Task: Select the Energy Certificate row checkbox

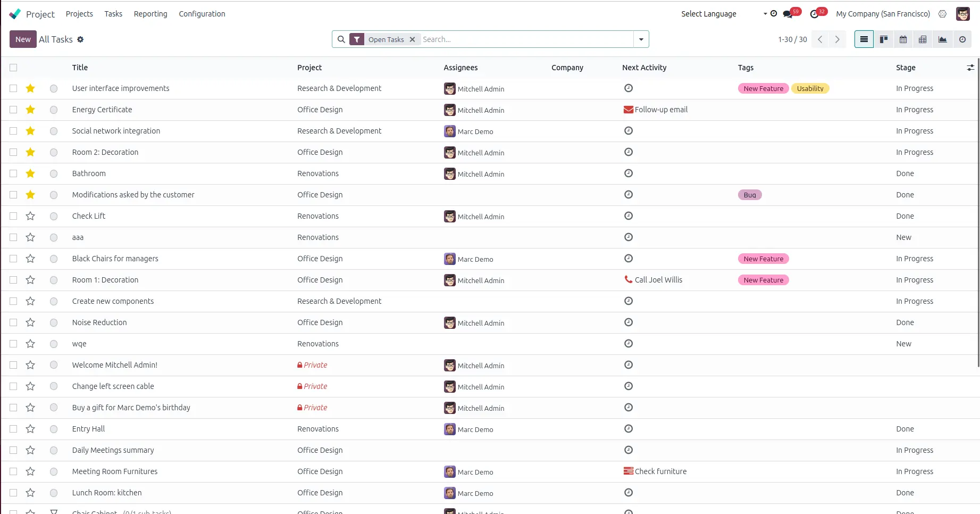Action: (13, 110)
